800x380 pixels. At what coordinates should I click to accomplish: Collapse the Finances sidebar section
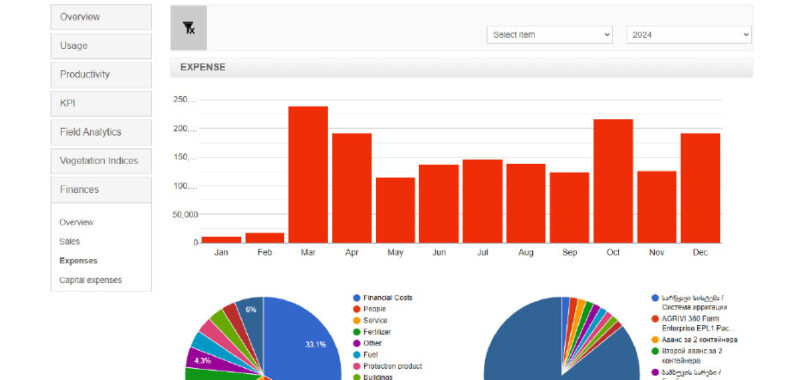(x=101, y=190)
